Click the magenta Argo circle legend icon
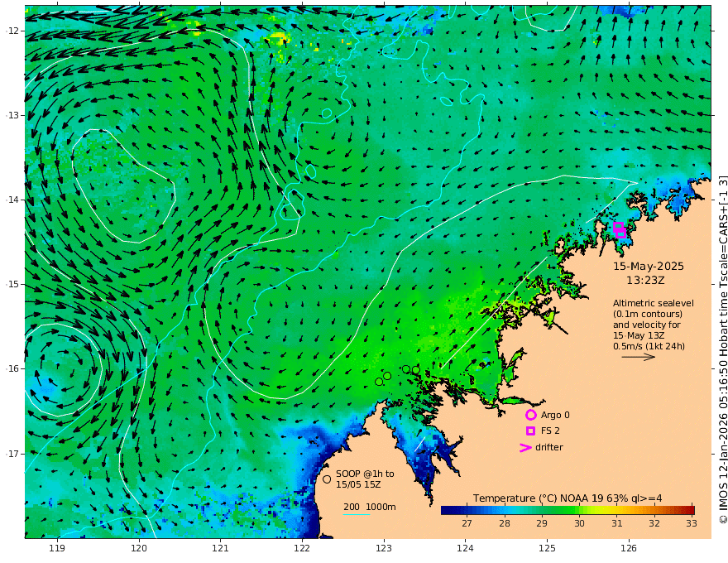 click(x=530, y=415)
